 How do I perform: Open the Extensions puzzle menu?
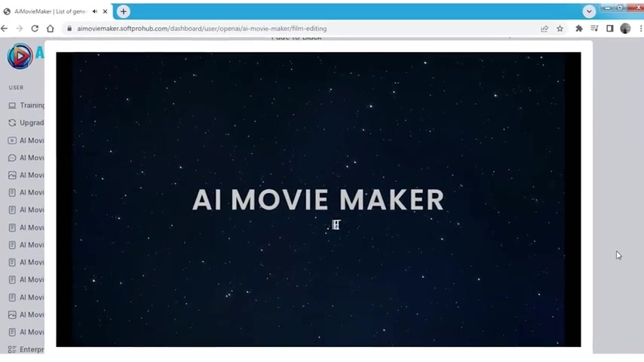tap(579, 29)
